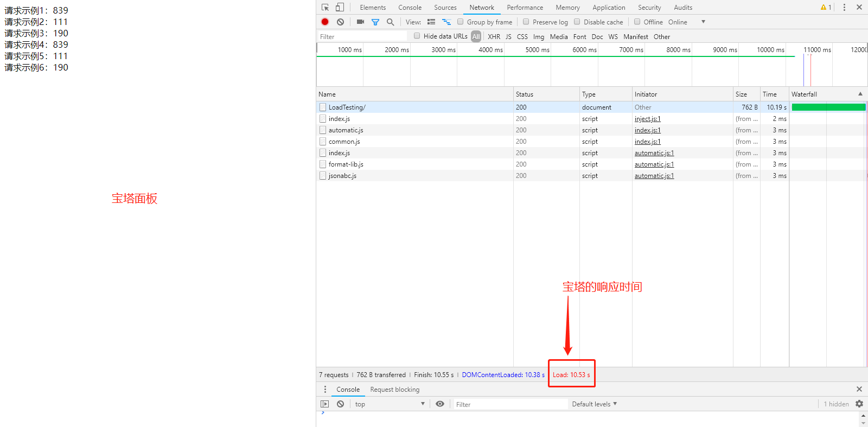Image resolution: width=868 pixels, height=427 pixels.
Task: Open the Online throttling dropdown
Action: click(687, 22)
